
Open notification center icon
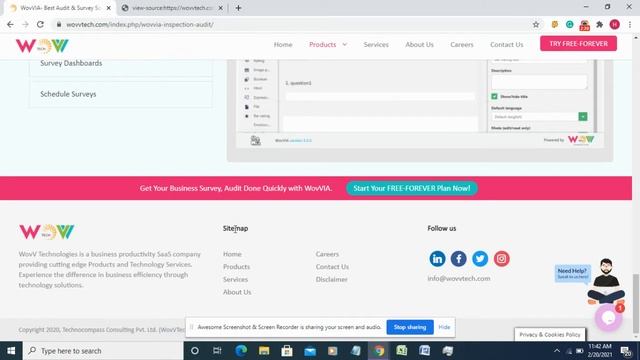tap(626, 351)
